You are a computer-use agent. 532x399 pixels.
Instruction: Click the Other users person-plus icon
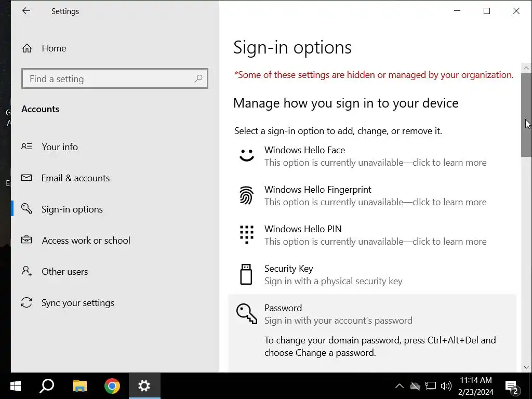pos(26,271)
